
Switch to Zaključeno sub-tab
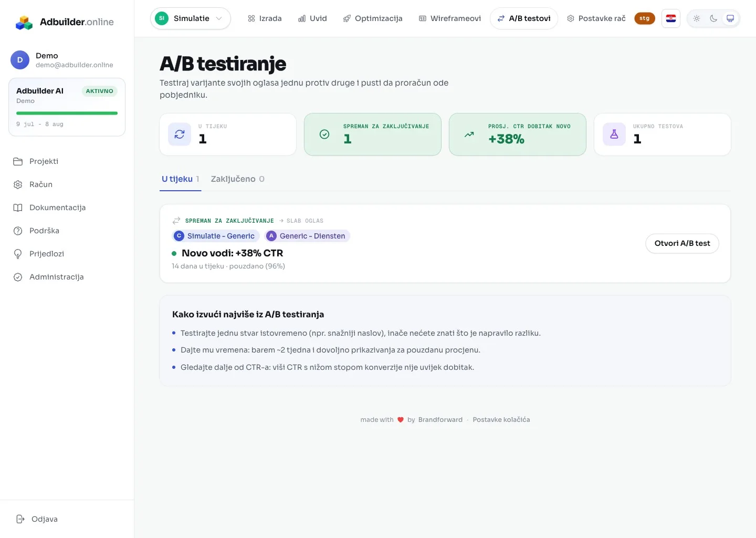point(238,179)
